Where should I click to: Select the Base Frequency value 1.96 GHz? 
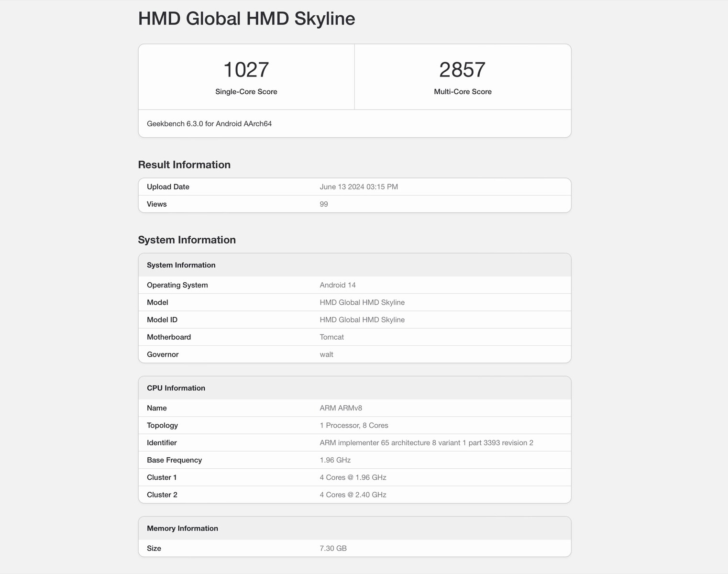click(x=335, y=460)
